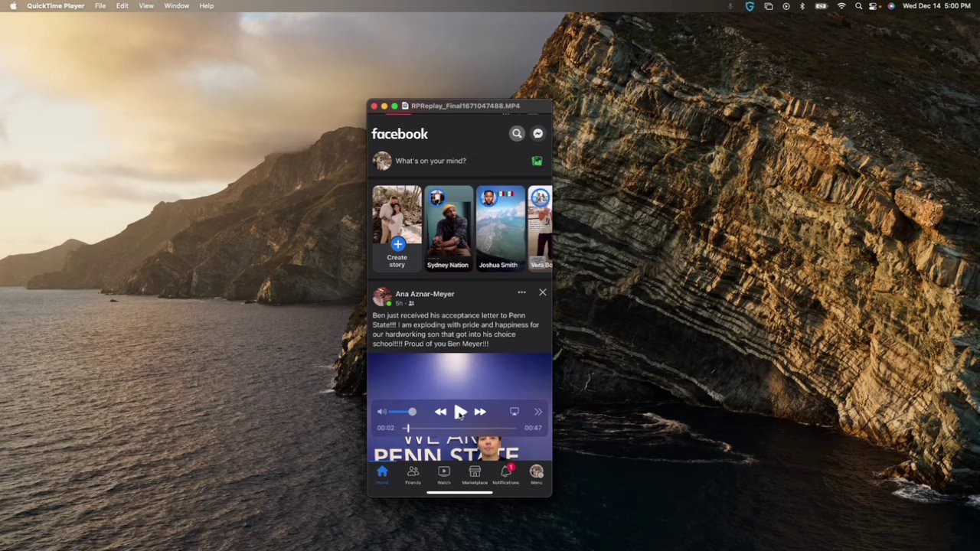980x551 pixels.
Task: Open the QuickTime Player application menu
Action: [x=55, y=6]
